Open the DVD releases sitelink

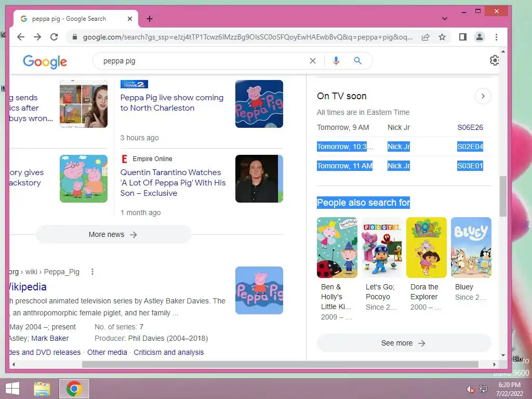click(45, 352)
